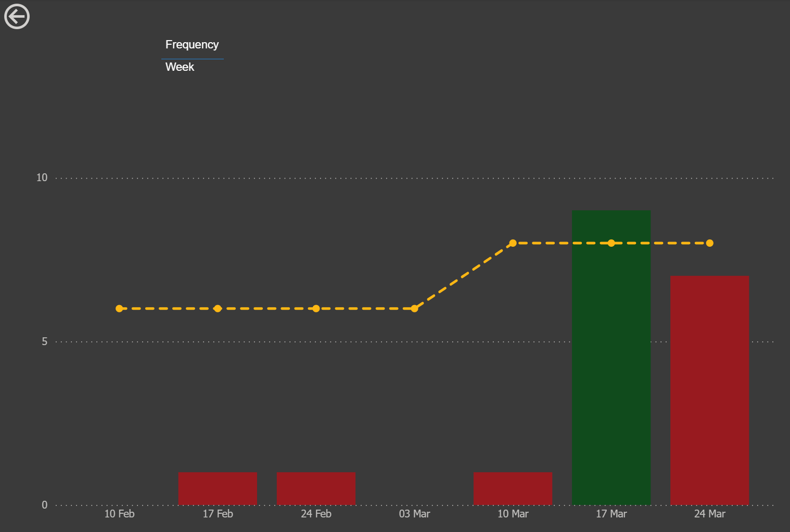The image size is (790, 532).
Task: Click target line point at 24 Feb
Action: [316, 309]
